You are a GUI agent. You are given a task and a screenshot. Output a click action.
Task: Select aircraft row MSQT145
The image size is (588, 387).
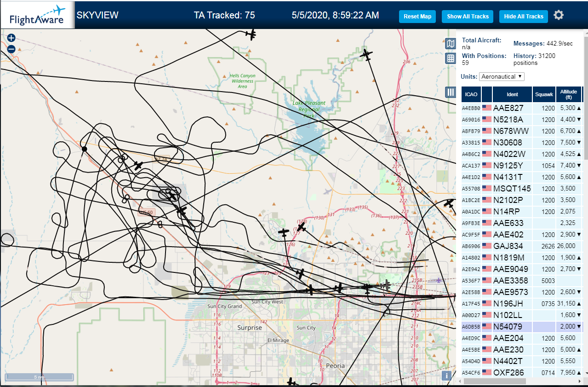tap(522, 189)
